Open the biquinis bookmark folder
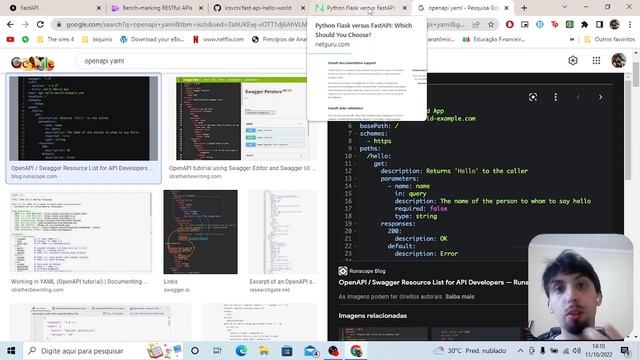 tap(97, 39)
